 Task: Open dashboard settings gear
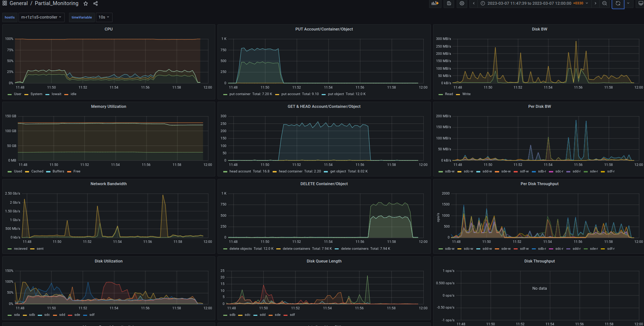[x=462, y=3]
